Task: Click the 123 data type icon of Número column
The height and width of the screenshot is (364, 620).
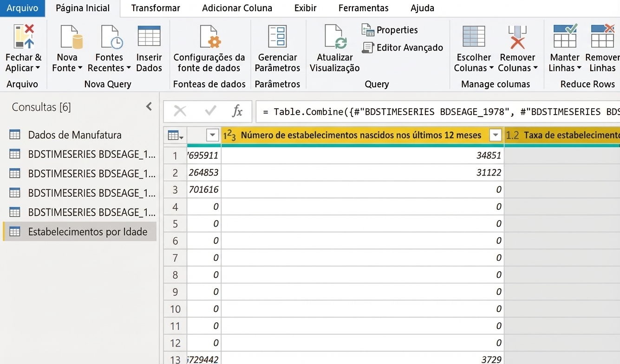Action: [x=229, y=136]
